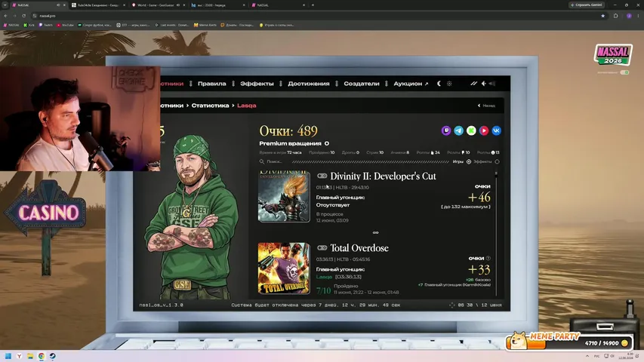Image resolution: width=644 pixels, height=362 pixels.
Task: Open the Chrome profile avatar
Action: click(629, 16)
